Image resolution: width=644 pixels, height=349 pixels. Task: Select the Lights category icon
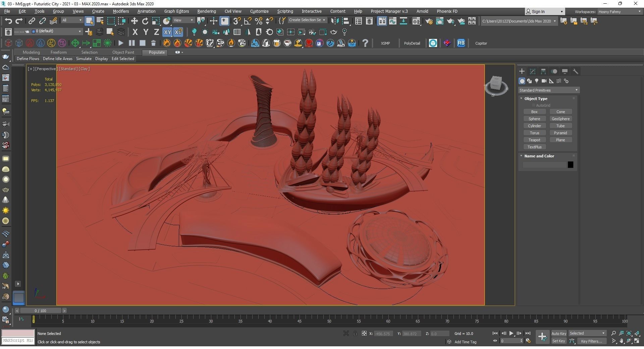(x=537, y=81)
